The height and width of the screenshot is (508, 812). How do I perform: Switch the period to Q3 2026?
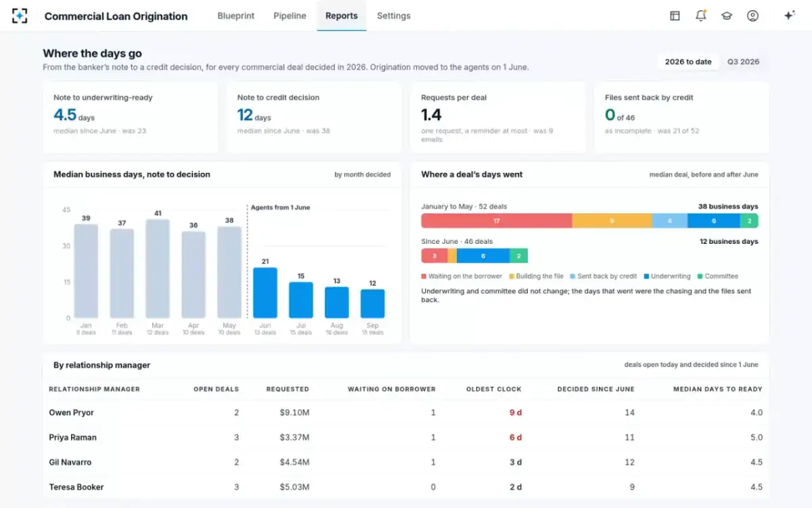(x=743, y=62)
